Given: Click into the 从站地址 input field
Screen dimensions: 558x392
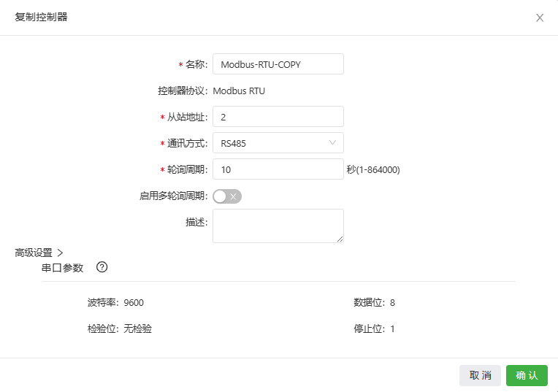Looking at the screenshot, I should click(278, 117).
